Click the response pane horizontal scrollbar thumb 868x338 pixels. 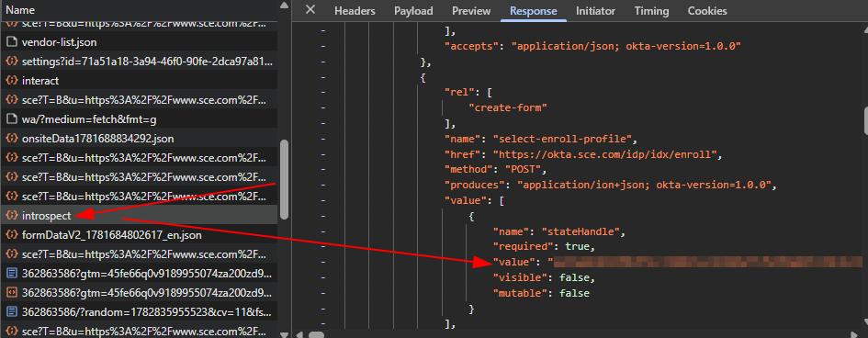[316, 334]
